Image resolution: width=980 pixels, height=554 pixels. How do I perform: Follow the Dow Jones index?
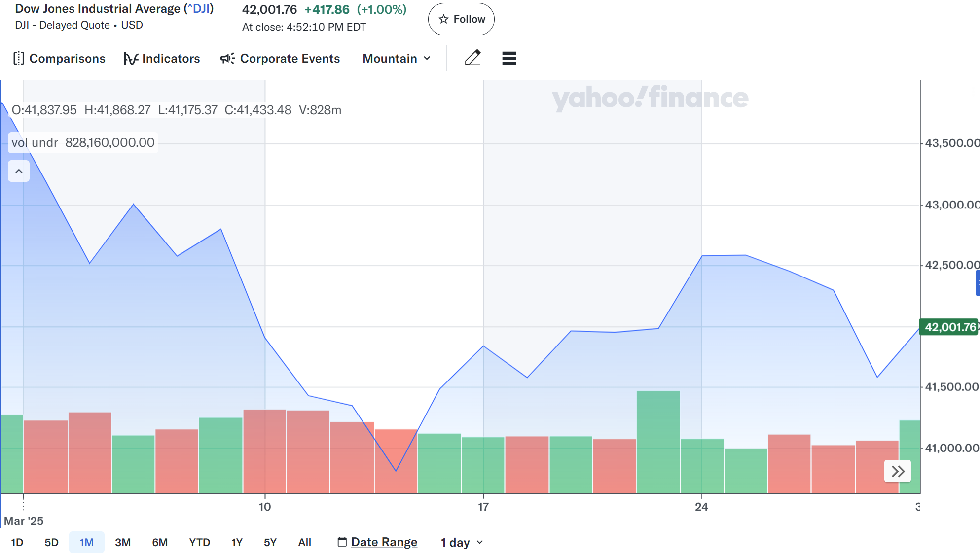[461, 19]
